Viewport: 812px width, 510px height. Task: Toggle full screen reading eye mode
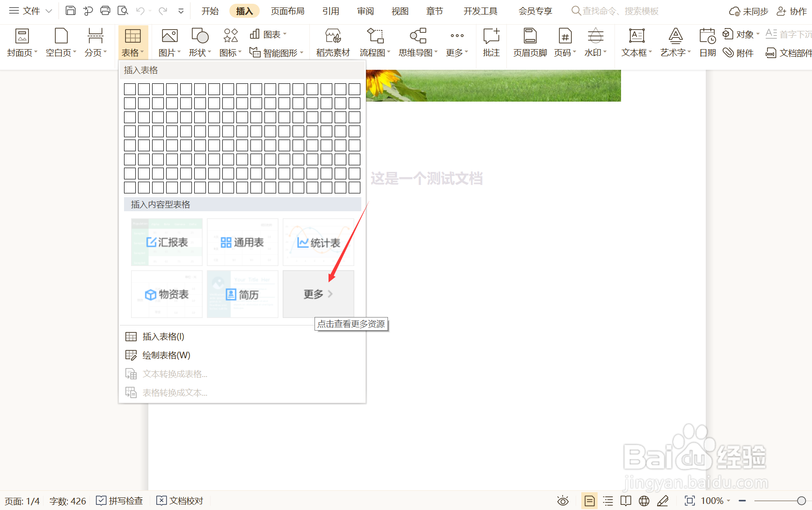[563, 500]
